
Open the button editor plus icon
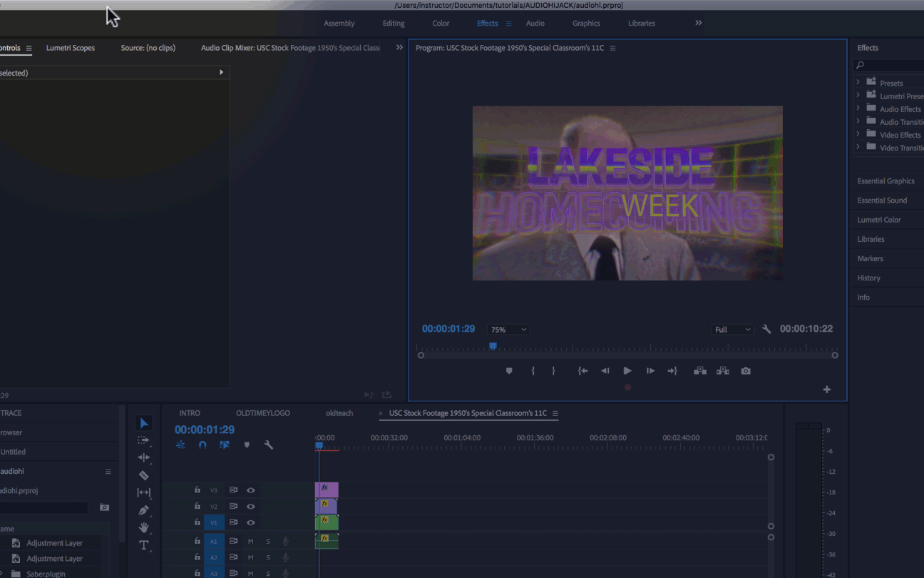(x=827, y=390)
